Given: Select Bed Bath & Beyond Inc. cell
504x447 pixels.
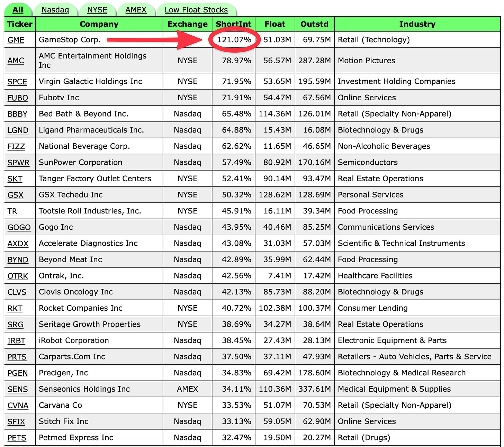Looking at the screenshot, I should (x=99, y=114).
